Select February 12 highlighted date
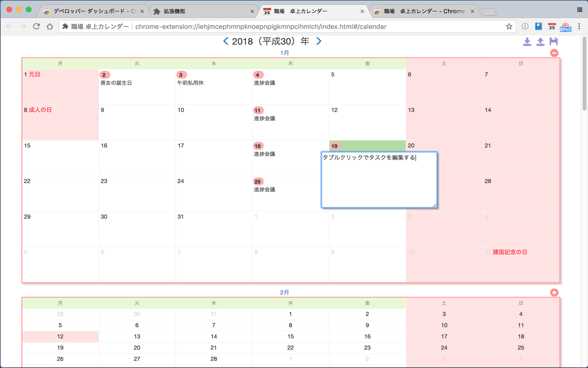Viewport: 588px width, 368px height. (x=60, y=337)
